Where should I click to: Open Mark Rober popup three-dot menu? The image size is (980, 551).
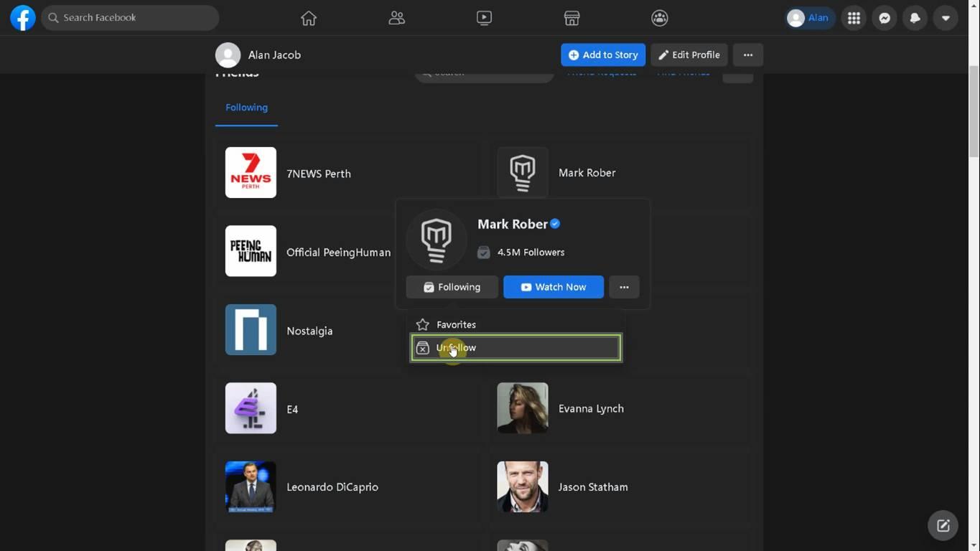(624, 287)
